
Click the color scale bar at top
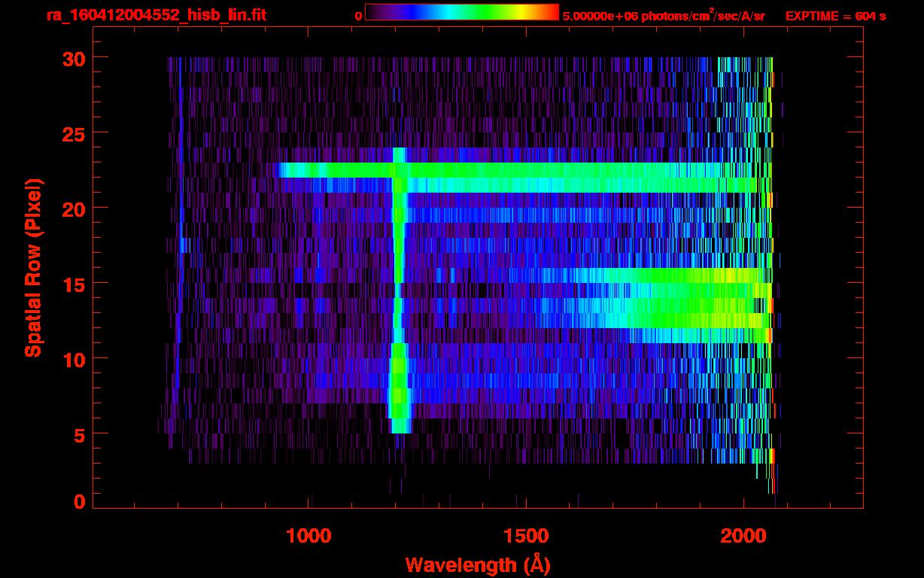coord(461,12)
